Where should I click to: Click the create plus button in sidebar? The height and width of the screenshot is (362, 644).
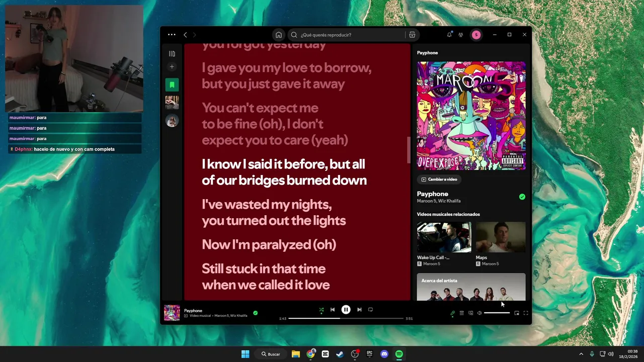click(x=172, y=66)
